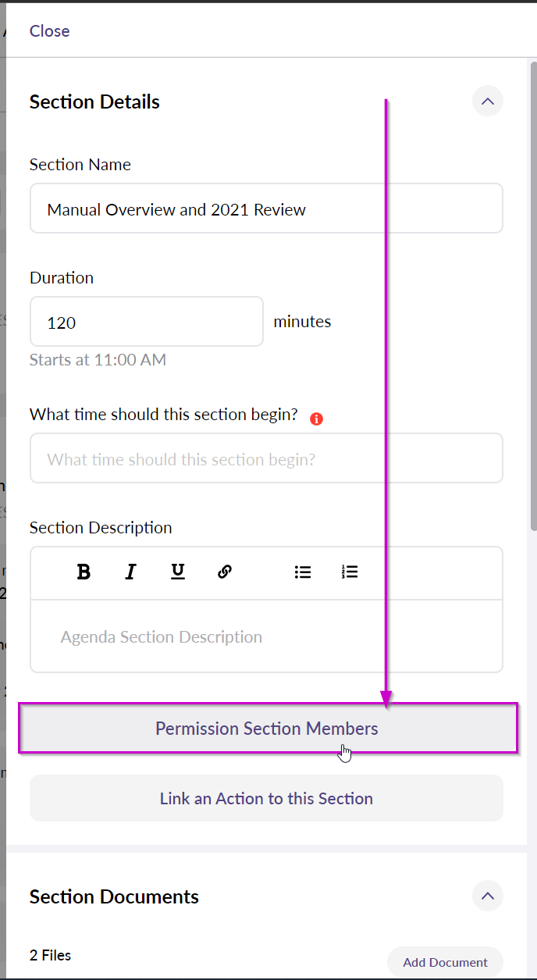The width and height of the screenshot is (537, 980).
Task: Focus the Section Name text field
Action: 266,208
